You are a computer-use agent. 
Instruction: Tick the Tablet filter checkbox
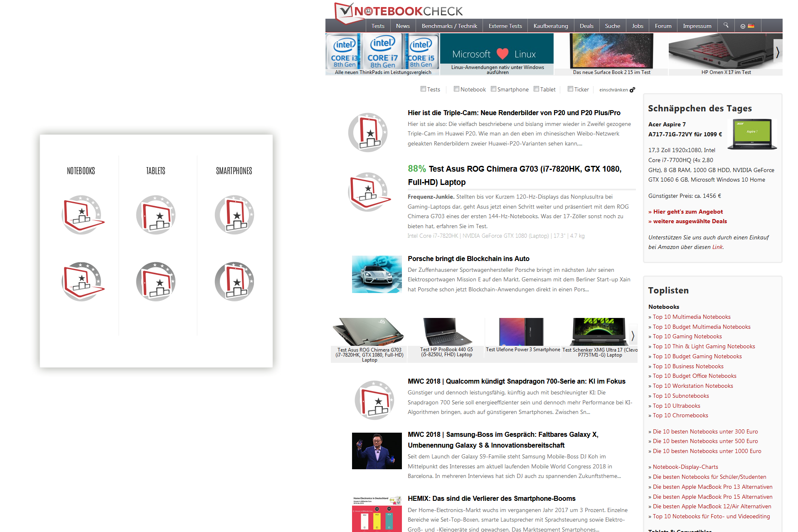click(x=536, y=89)
